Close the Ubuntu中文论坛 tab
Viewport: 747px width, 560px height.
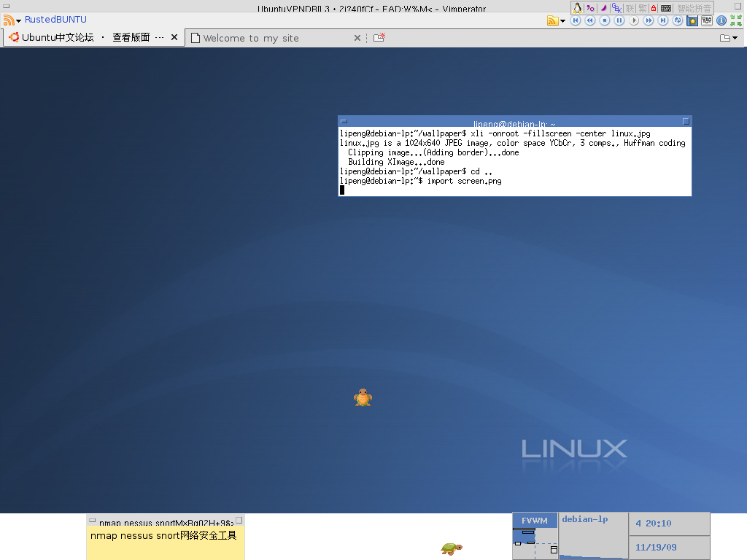pos(174,37)
